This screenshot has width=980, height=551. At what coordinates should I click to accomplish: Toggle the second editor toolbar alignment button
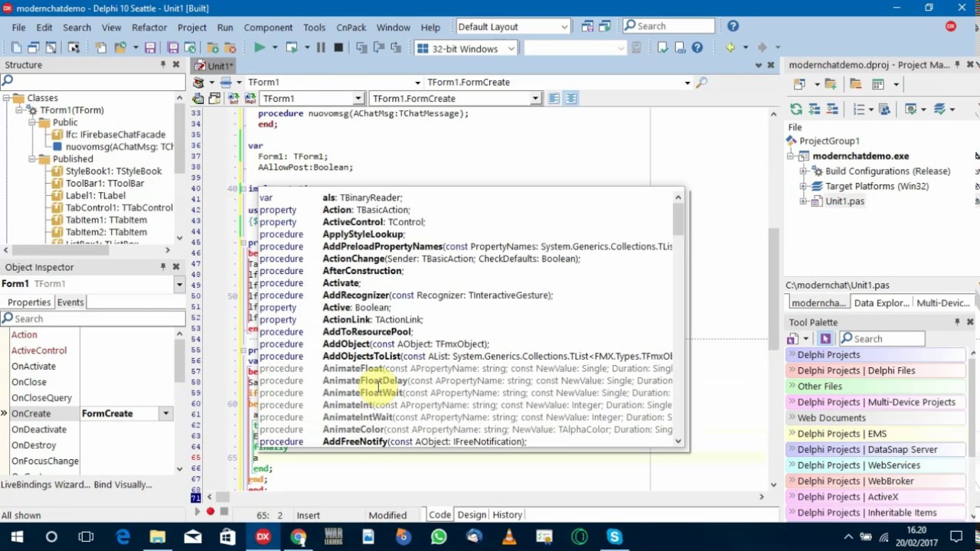click(571, 98)
